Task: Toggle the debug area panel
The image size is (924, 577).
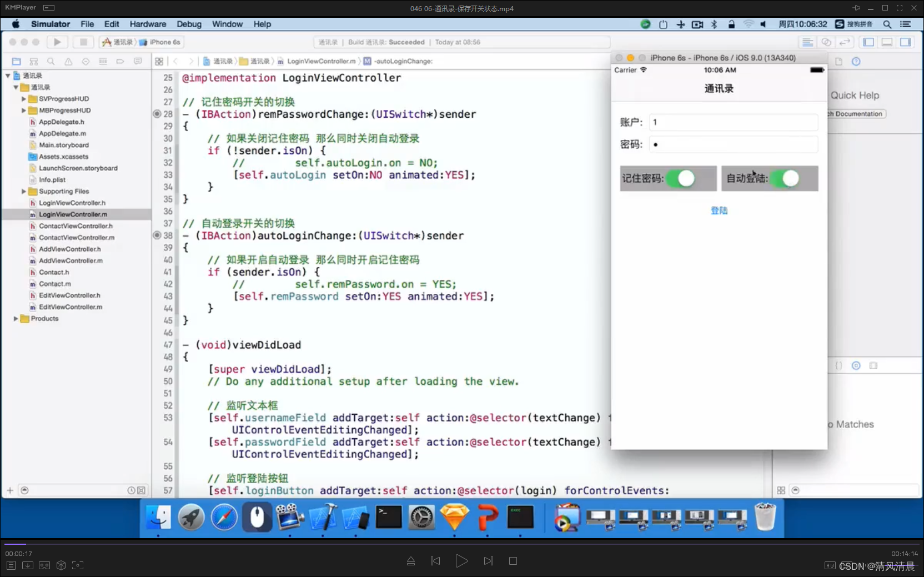Action: [x=887, y=42]
